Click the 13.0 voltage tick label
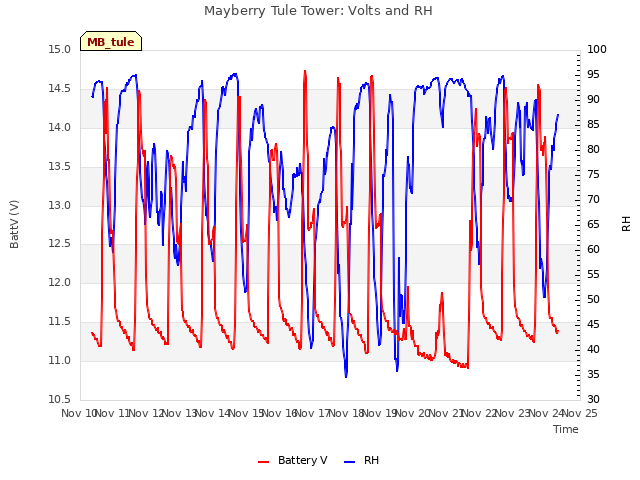 60,205
